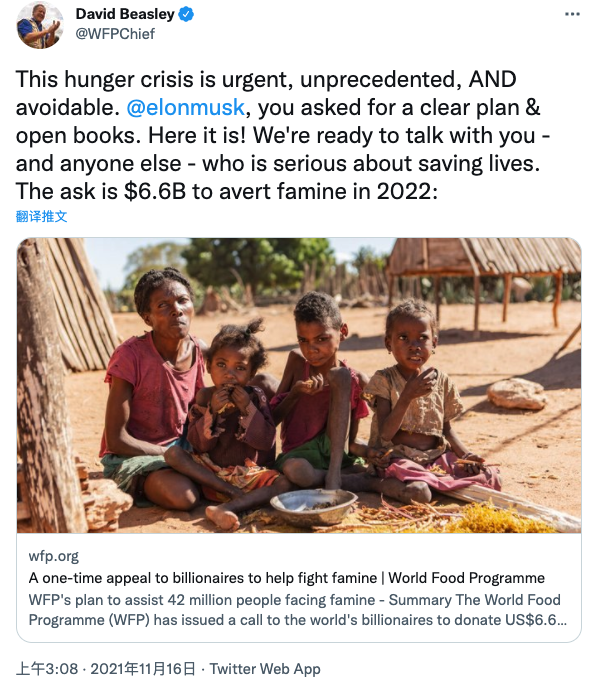
Task: Open the @elonmusk mention
Action: tap(185, 107)
